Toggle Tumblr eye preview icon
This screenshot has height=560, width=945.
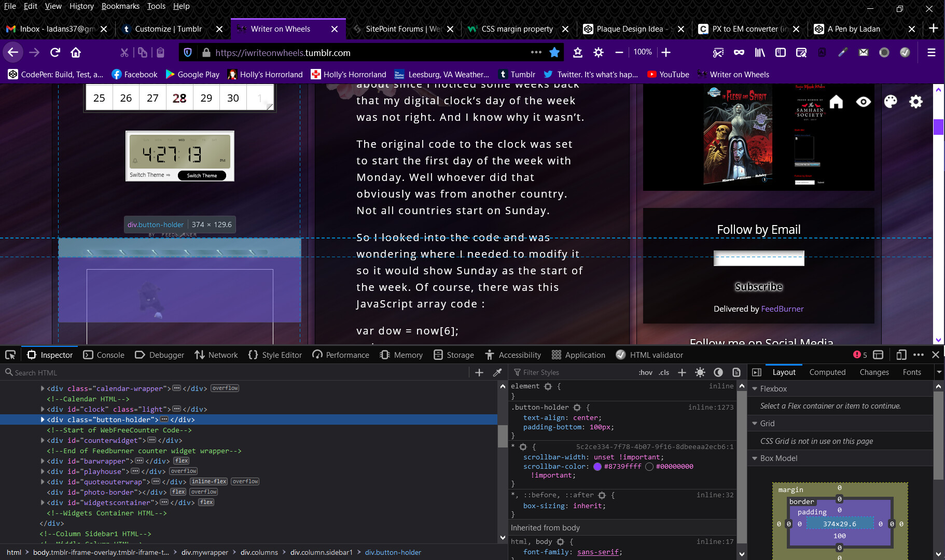[x=864, y=102]
